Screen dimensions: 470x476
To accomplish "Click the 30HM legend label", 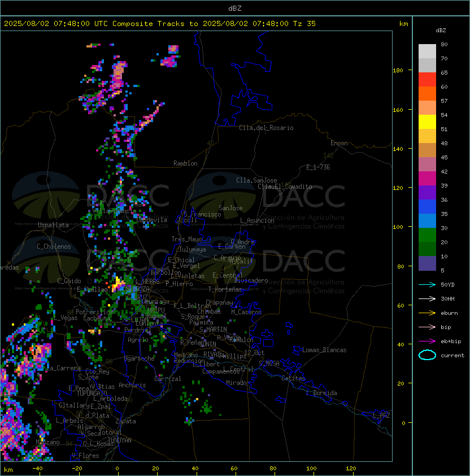I will click(447, 298).
